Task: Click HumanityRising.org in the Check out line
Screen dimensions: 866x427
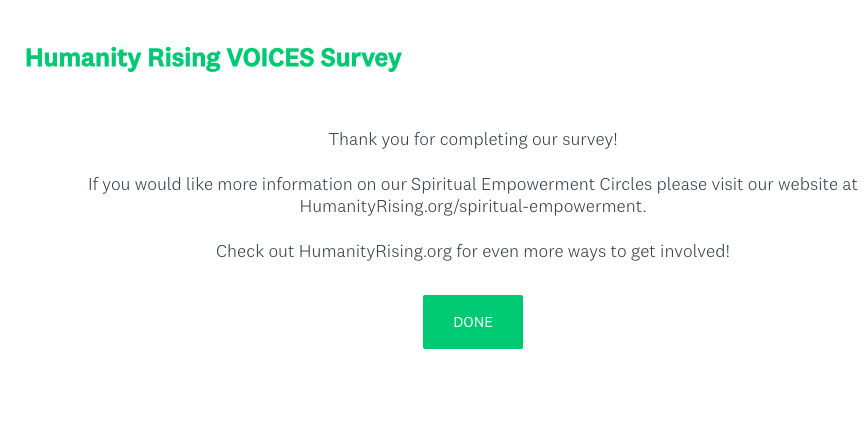Action: [375, 251]
